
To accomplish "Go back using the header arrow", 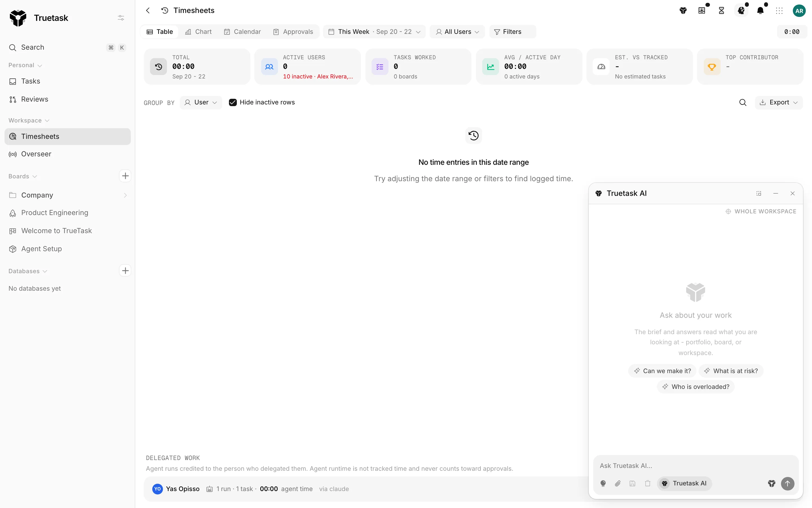I will tap(148, 10).
